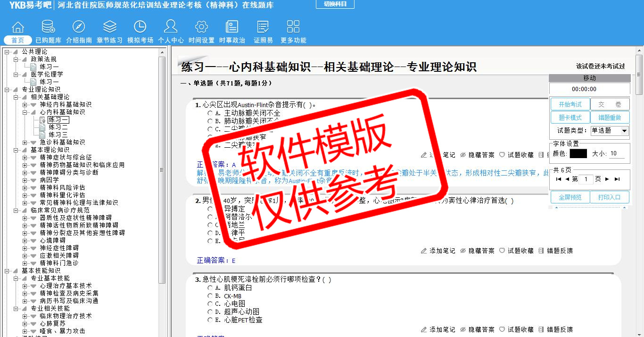The height and width of the screenshot is (337, 644).
Task: Open 时事政治 news icon
Action: tap(232, 27)
